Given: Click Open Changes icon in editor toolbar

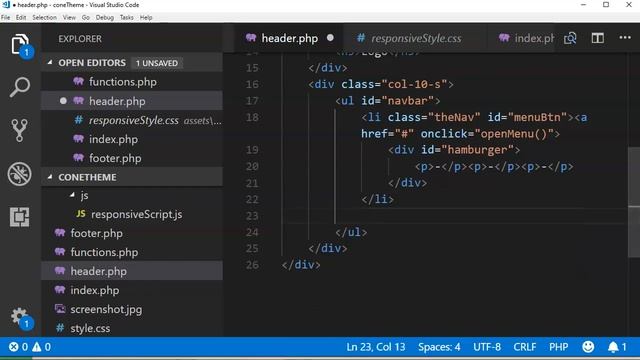Looking at the screenshot, I should click(570, 38).
